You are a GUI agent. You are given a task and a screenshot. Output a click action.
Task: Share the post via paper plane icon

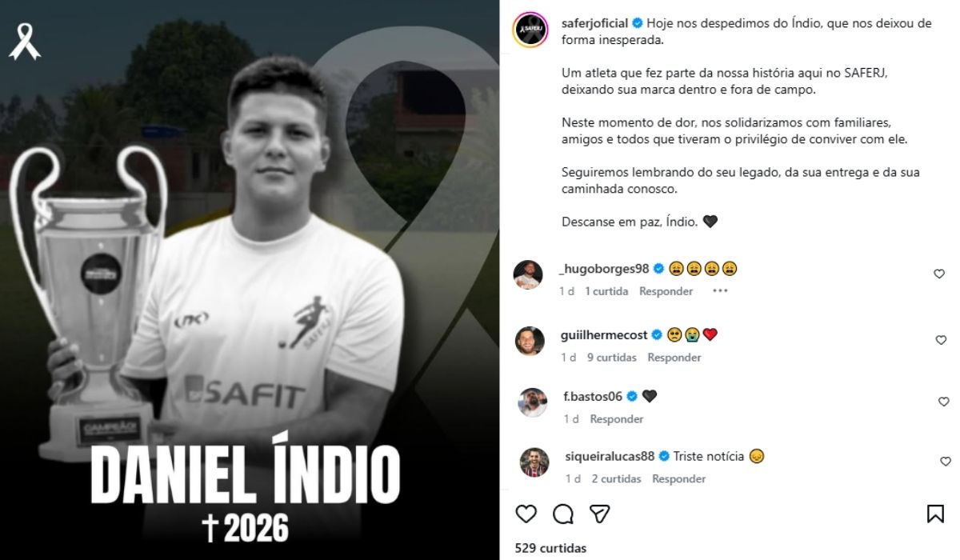(x=600, y=513)
